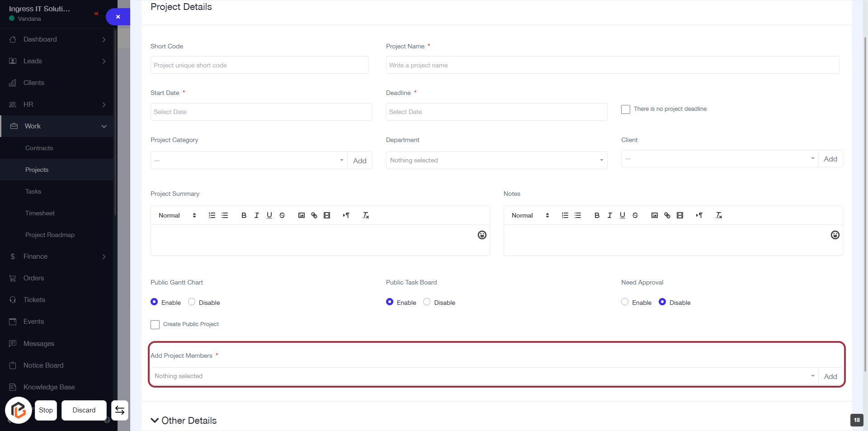This screenshot has height=431, width=868.
Task: Click Italic icon in Notes editor
Action: point(609,215)
